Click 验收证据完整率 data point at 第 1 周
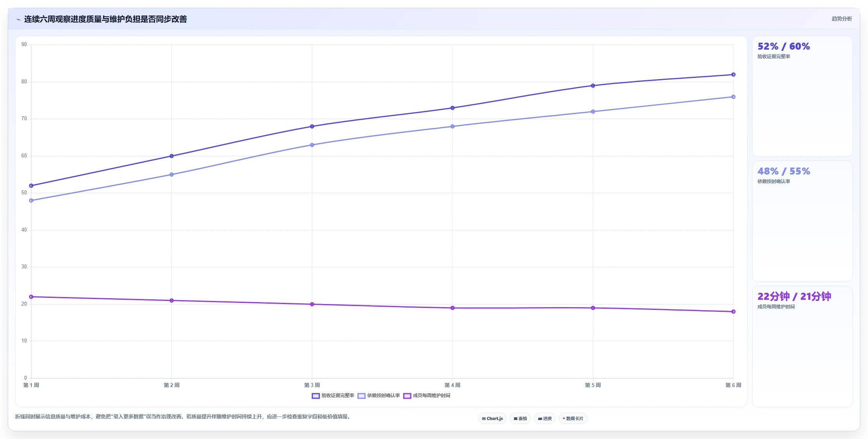Screen dimensions: 868x439 pyautogui.click(x=31, y=186)
